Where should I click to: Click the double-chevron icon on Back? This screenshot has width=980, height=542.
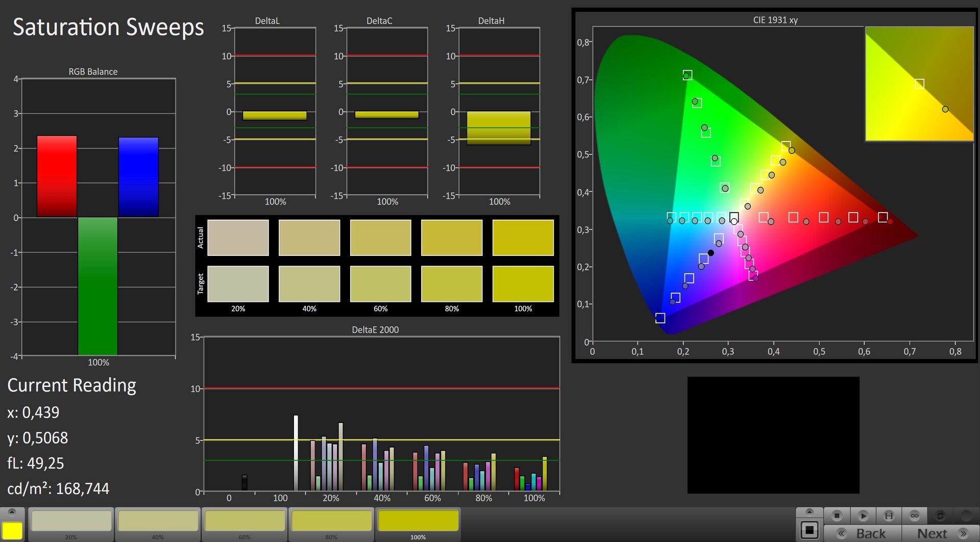click(842, 534)
